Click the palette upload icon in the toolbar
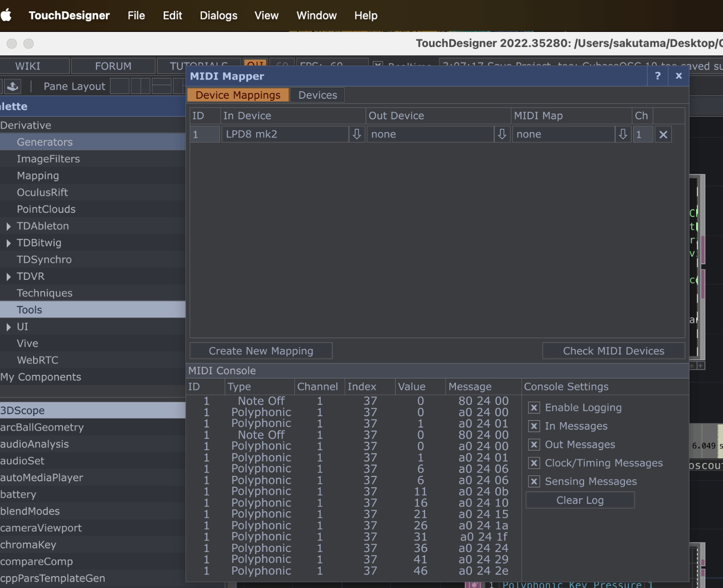The height and width of the screenshot is (588, 723). [12, 86]
